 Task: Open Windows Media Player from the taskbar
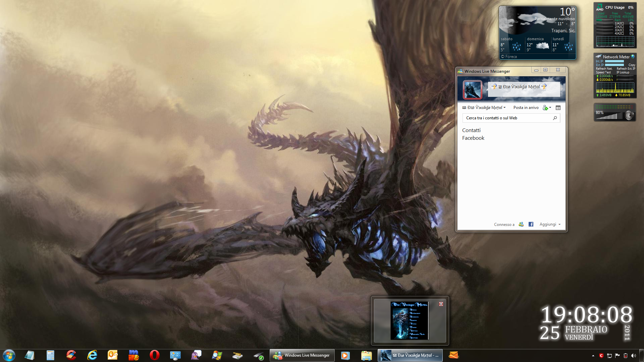tap(345, 355)
